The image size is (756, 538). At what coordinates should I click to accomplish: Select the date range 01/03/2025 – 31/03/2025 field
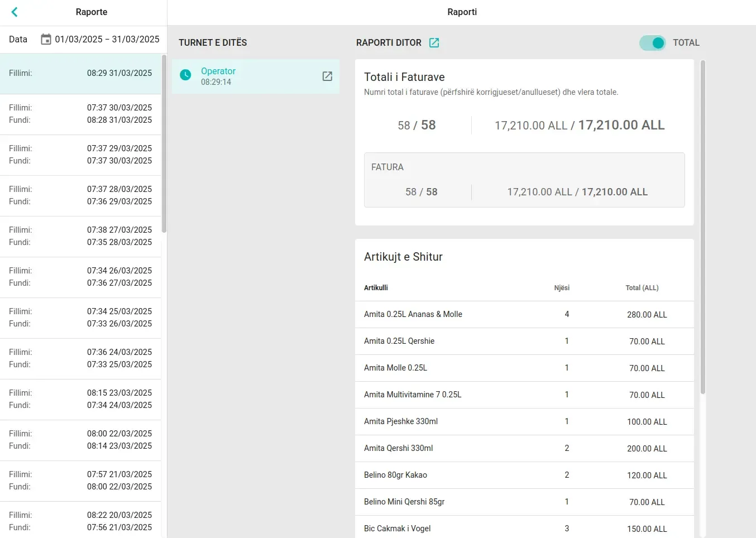[107, 40]
